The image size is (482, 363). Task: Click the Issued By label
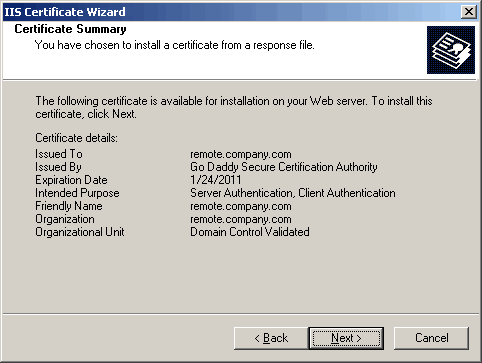58,167
